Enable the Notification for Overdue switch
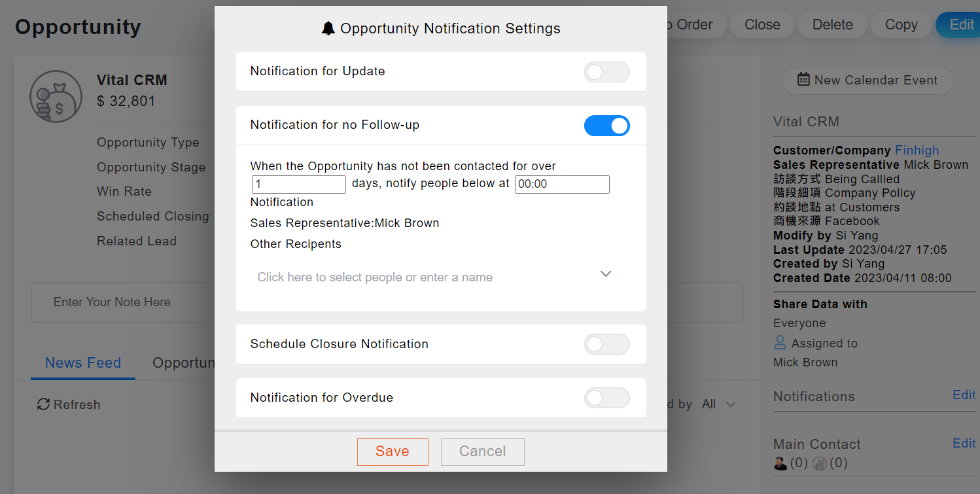This screenshot has width=980, height=494. (606, 398)
